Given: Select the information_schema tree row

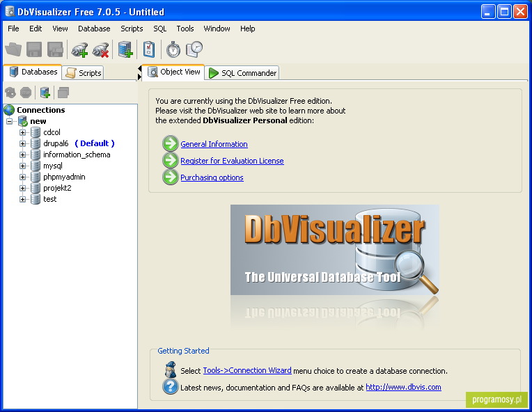Looking at the screenshot, I should pyautogui.click(x=77, y=154).
